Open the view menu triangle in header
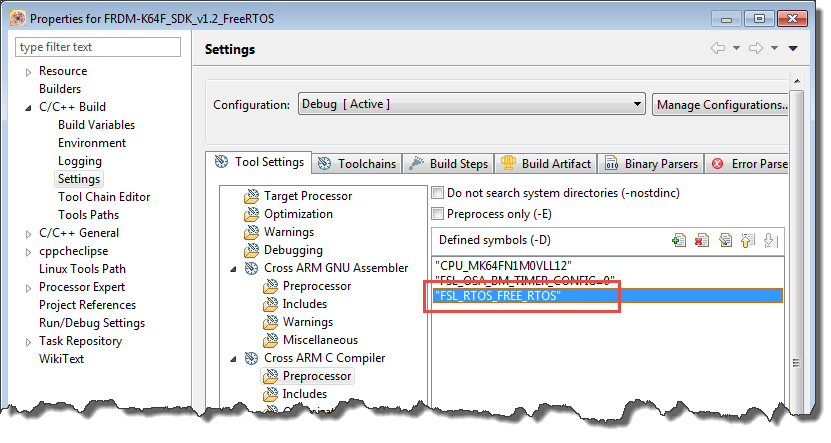The height and width of the screenshot is (443, 831). point(793,49)
